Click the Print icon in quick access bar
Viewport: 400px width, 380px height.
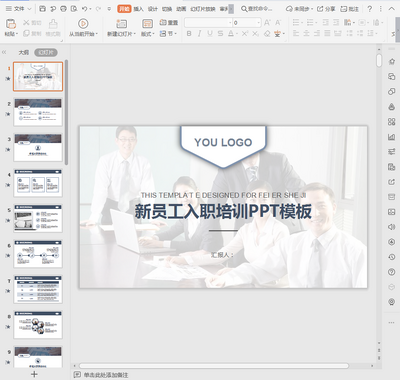[63, 9]
